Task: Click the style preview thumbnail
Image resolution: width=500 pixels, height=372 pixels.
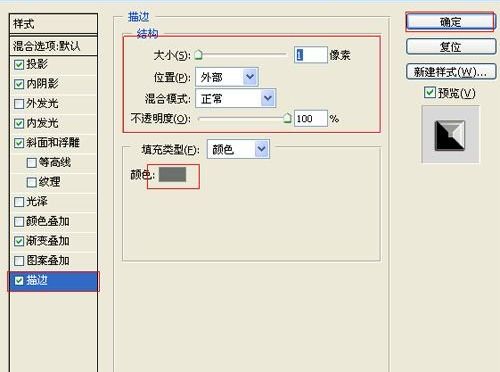Action: pyautogui.click(x=450, y=134)
